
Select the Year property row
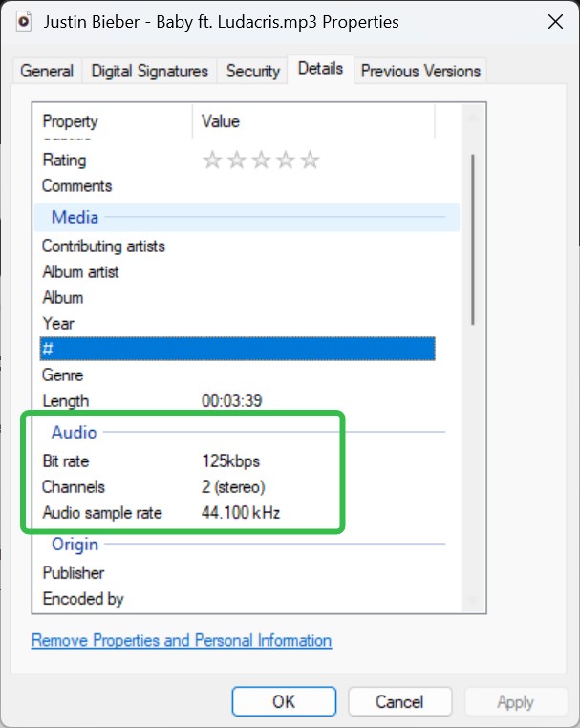[237, 324]
